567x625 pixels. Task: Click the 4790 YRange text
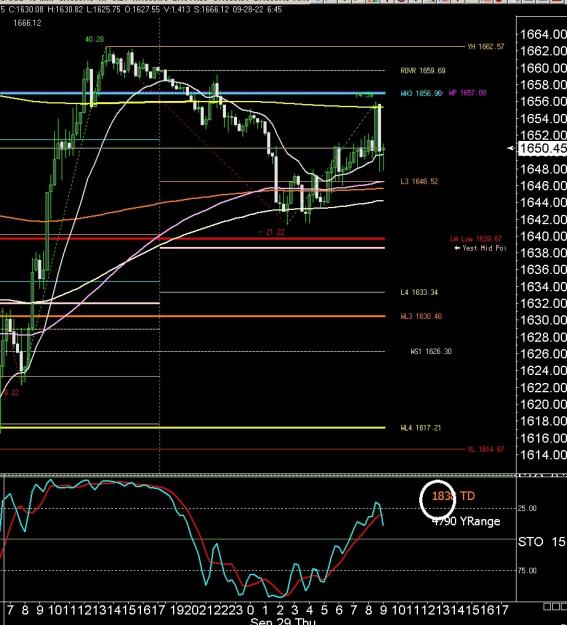point(466,521)
